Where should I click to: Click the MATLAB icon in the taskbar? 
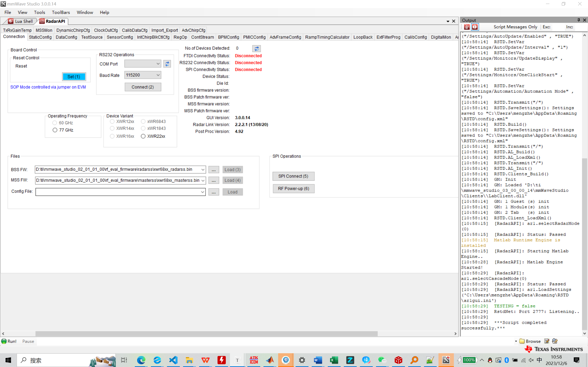(x=270, y=360)
